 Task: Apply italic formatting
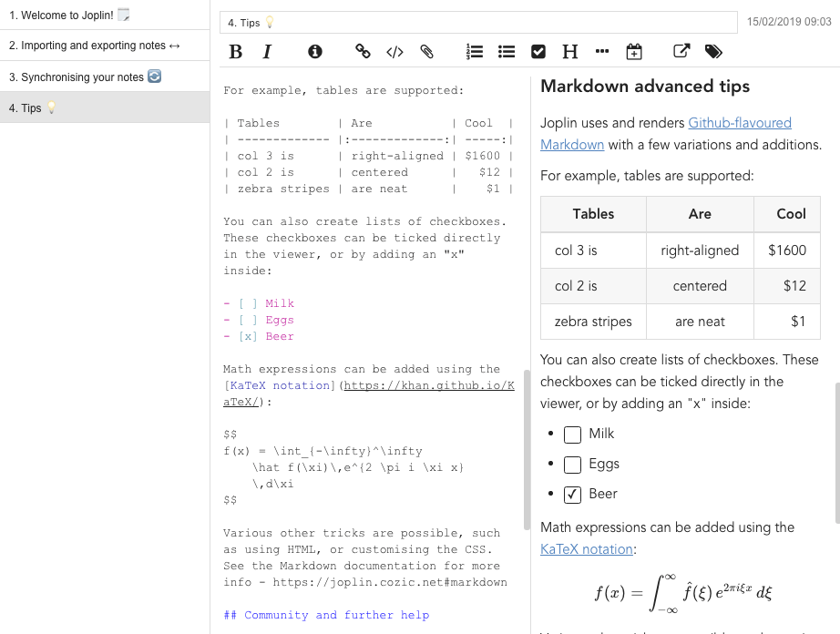tap(267, 52)
